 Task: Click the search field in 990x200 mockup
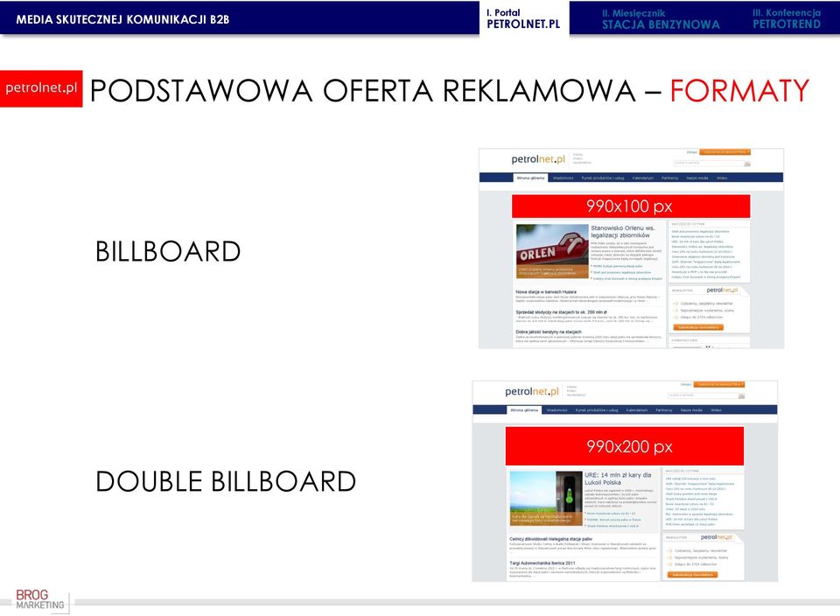tap(702, 395)
